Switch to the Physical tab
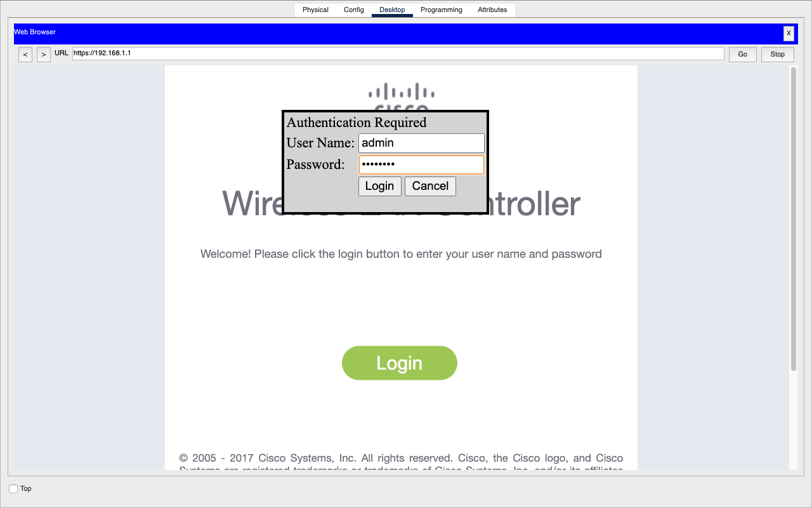812x508 pixels. click(x=315, y=10)
